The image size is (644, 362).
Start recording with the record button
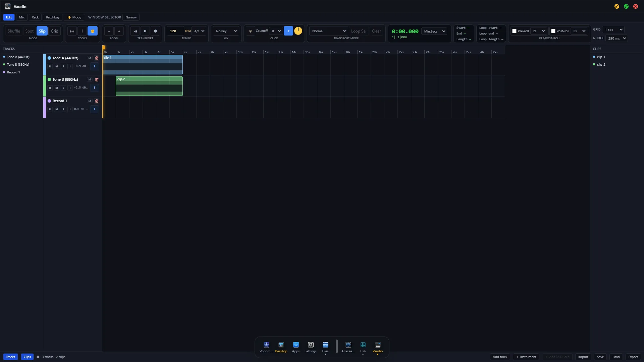click(x=155, y=31)
